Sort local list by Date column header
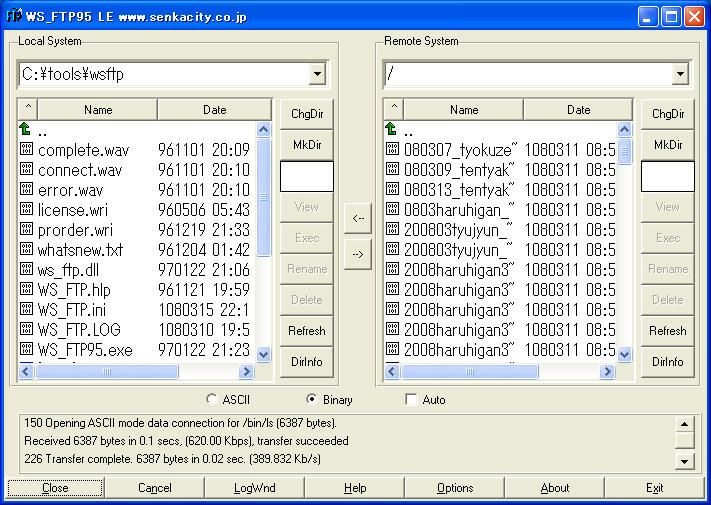This screenshot has height=505, width=711. pos(214,110)
